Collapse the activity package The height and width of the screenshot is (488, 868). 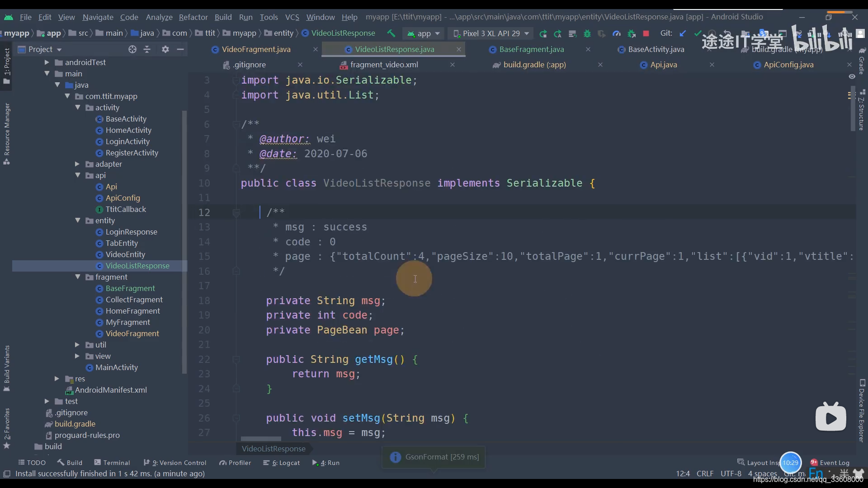[78, 108]
